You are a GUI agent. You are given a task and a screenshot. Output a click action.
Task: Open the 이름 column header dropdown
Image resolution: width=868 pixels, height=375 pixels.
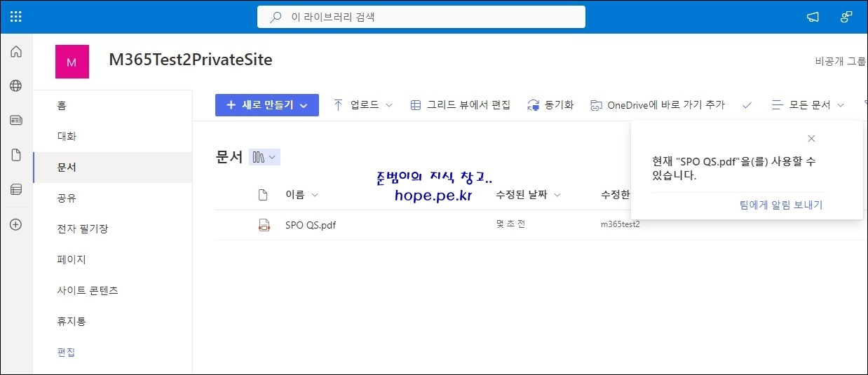click(302, 195)
